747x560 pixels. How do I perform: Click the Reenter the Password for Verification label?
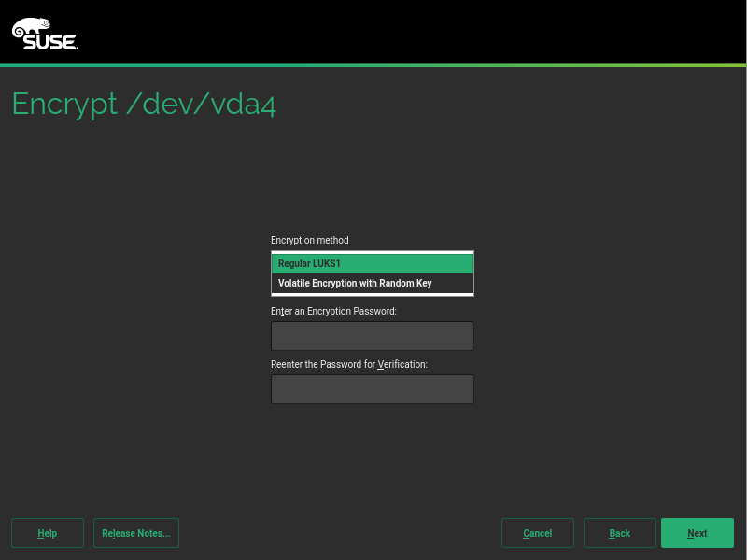point(348,364)
